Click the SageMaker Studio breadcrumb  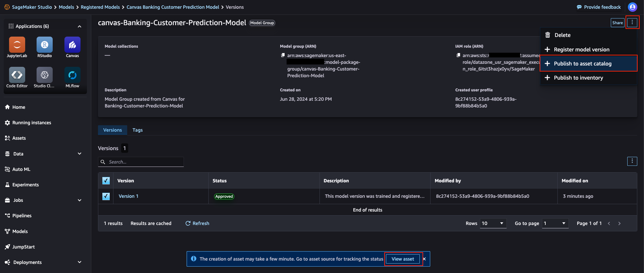[32, 7]
